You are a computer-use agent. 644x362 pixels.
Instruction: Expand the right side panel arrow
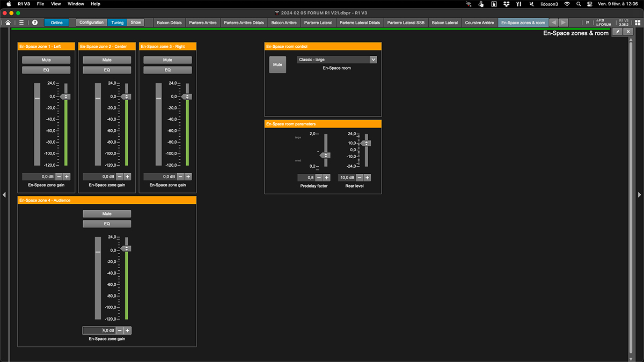pyautogui.click(x=639, y=195)
